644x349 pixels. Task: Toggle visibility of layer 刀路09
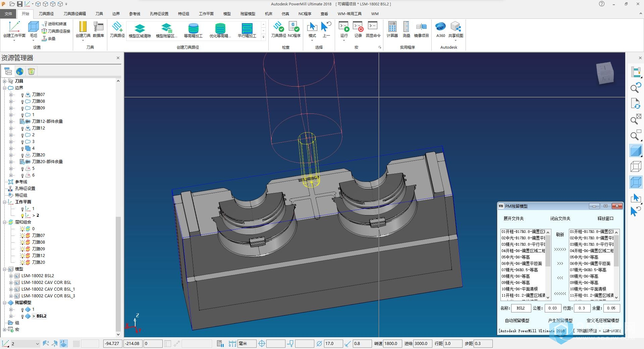(x=22, y=249)
